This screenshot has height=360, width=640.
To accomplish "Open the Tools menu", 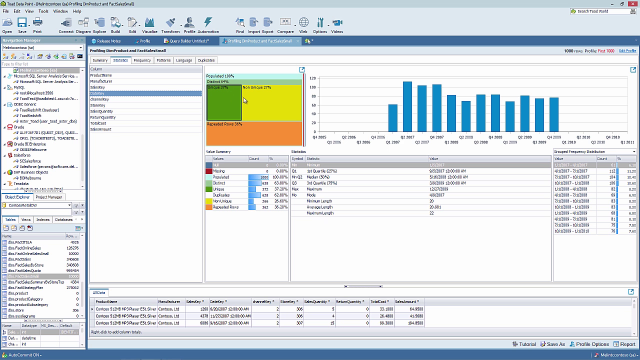I will (43, 11).
